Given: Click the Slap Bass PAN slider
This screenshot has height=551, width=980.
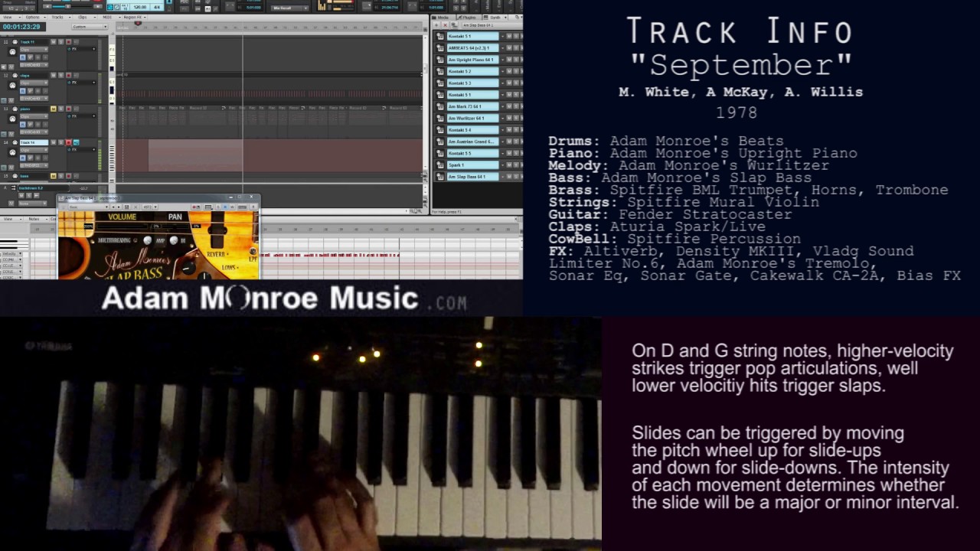Looking at the screenshot, I should click(176, 227).
